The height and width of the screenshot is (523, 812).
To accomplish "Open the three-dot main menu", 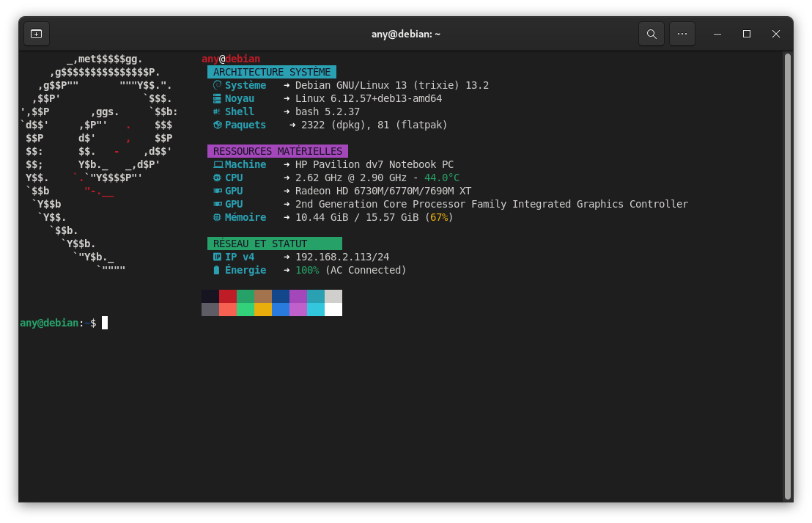I will (682, 34).
